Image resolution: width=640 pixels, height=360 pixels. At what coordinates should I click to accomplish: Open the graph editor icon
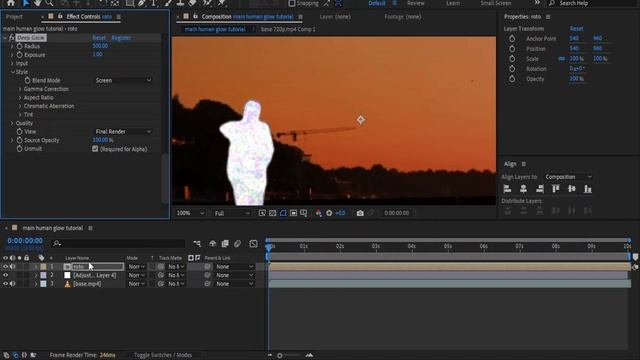[253, 244]
